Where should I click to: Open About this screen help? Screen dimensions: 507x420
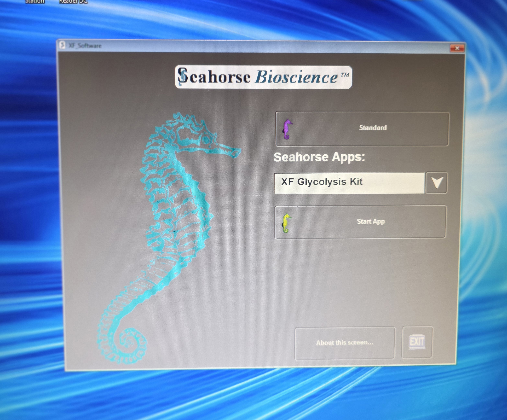point(345,343)
